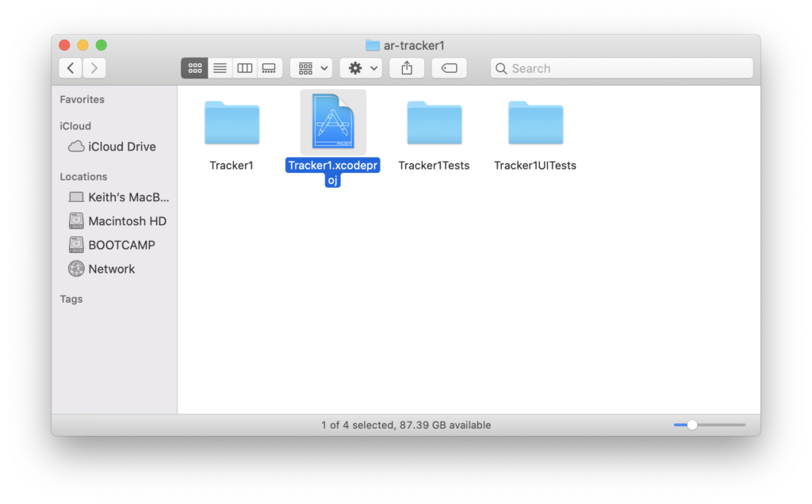Switch to icon view mode
This screenshot has height=504, width=812.
(194, 68)
